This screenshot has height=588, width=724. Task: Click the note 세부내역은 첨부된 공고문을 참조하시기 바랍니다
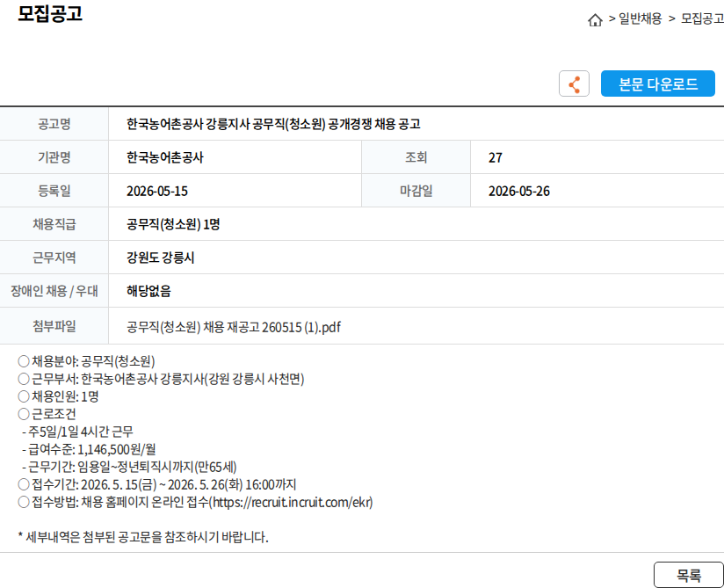pos(143,537)
